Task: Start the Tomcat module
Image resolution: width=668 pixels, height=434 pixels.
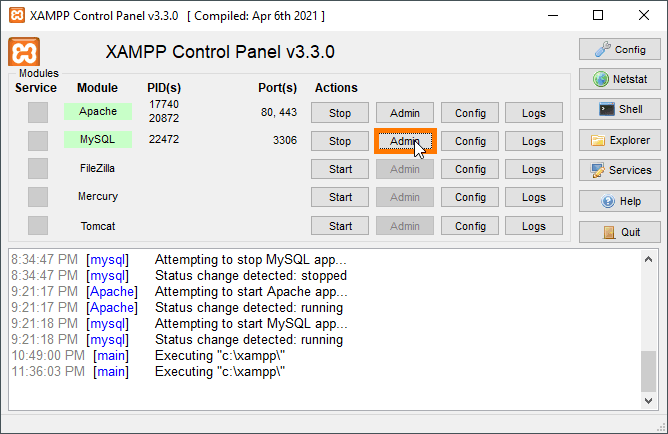Action: click(340, 226)
